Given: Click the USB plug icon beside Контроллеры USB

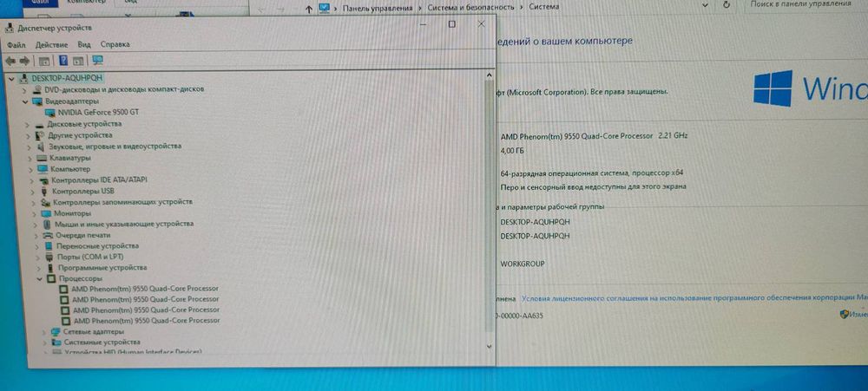Looking at the screenshot, I should coord(45,192).
